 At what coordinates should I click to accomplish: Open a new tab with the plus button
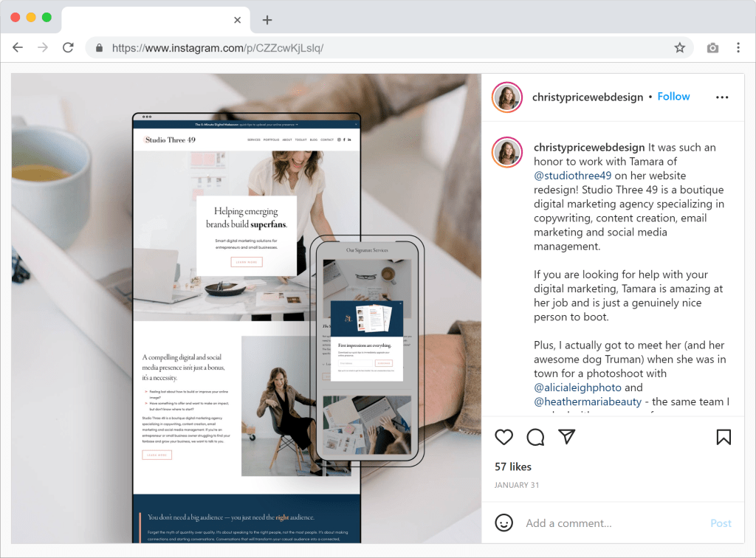tap(267, 20)
